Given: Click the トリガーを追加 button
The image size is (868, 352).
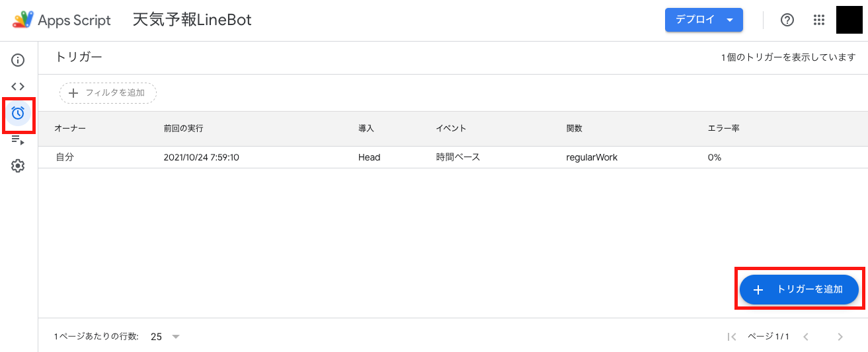Looking at the screenshot, I should coord(799,289).
